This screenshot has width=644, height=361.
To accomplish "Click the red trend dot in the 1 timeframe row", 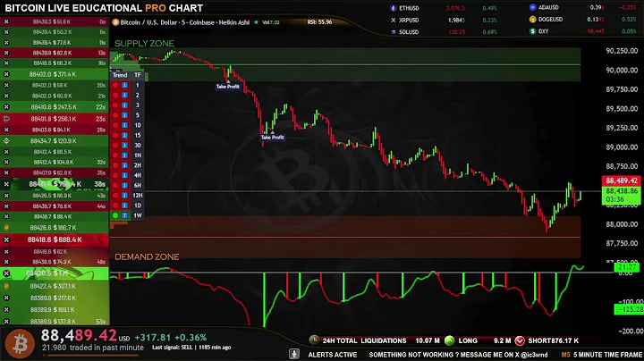I will tap(115, 85).
